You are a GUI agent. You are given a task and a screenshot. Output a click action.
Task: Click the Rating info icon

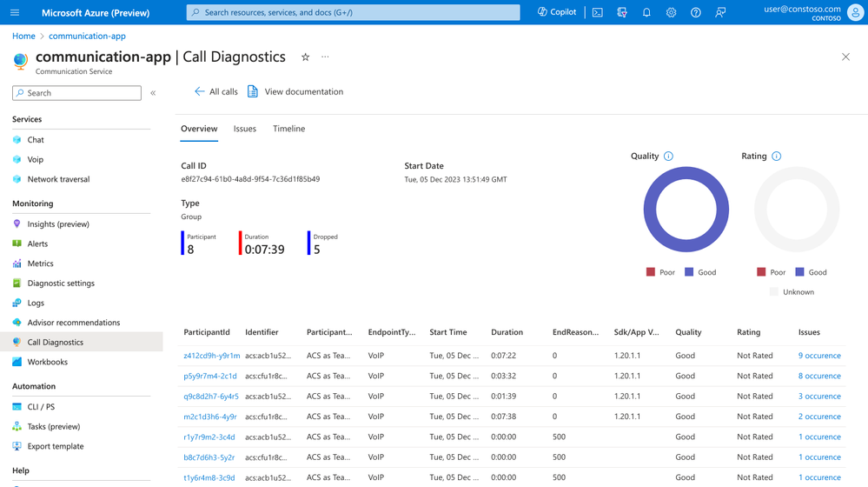click(x=776, y=157)
